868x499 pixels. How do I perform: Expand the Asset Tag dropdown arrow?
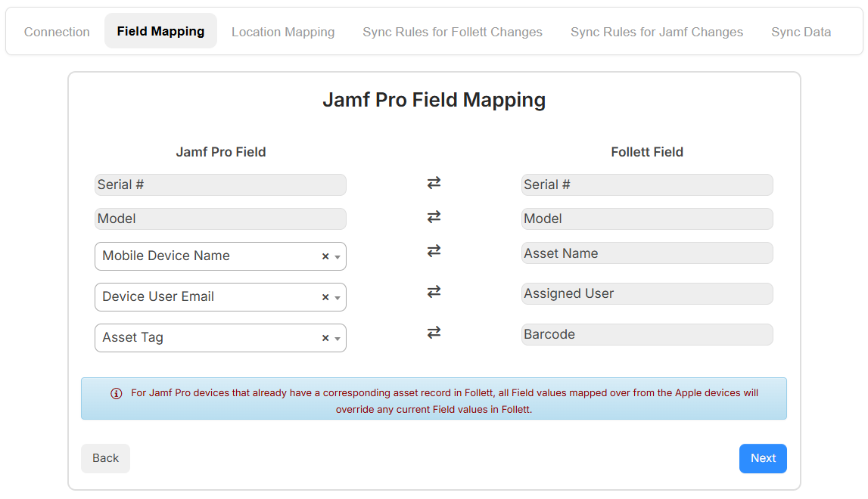[x=337, y=339]
